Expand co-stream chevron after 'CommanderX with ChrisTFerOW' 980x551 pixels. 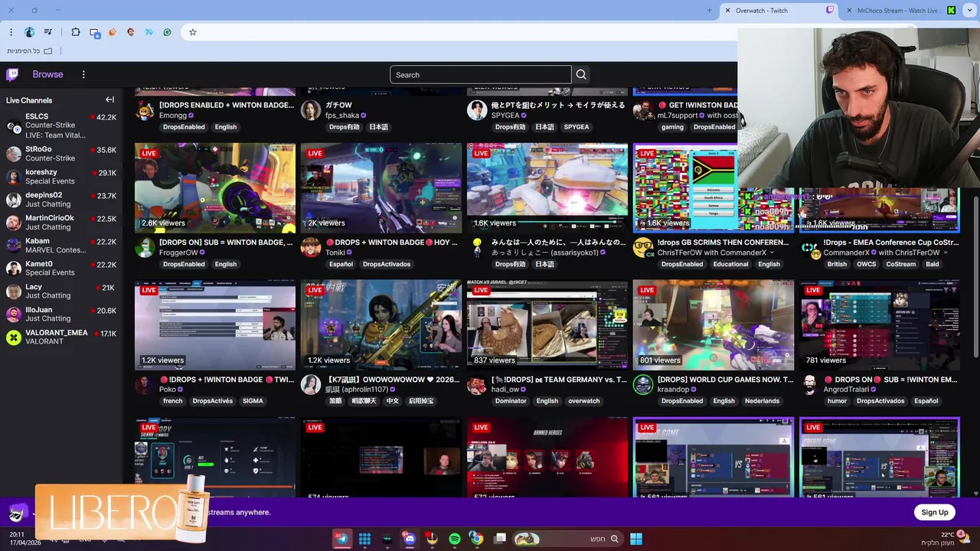pos(946,253)
